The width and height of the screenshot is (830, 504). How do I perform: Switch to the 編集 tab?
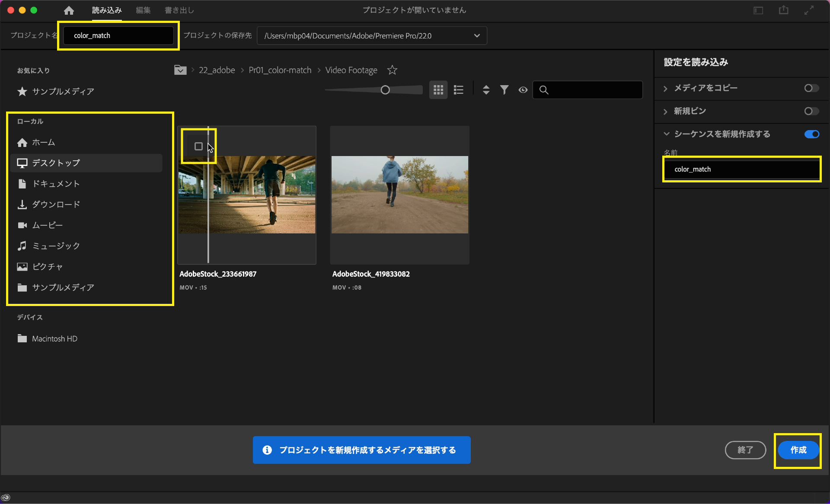click(143, 10)
